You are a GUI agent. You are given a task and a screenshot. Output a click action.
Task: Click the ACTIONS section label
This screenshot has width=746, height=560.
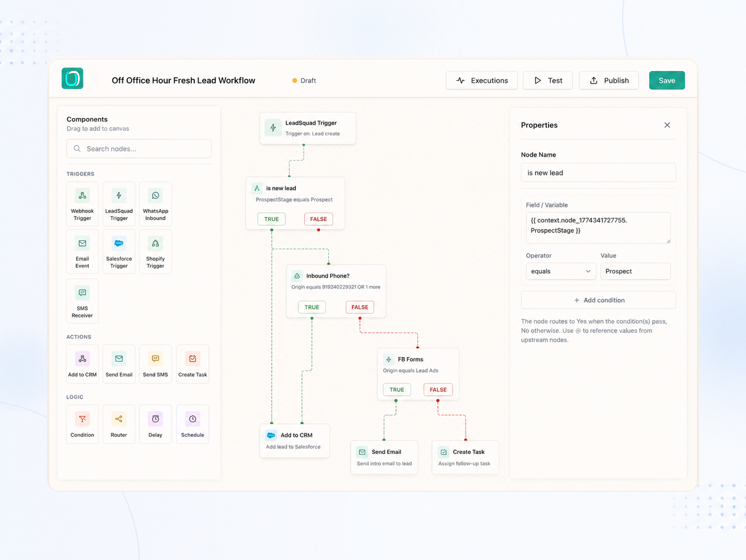[x=79, y=337]
